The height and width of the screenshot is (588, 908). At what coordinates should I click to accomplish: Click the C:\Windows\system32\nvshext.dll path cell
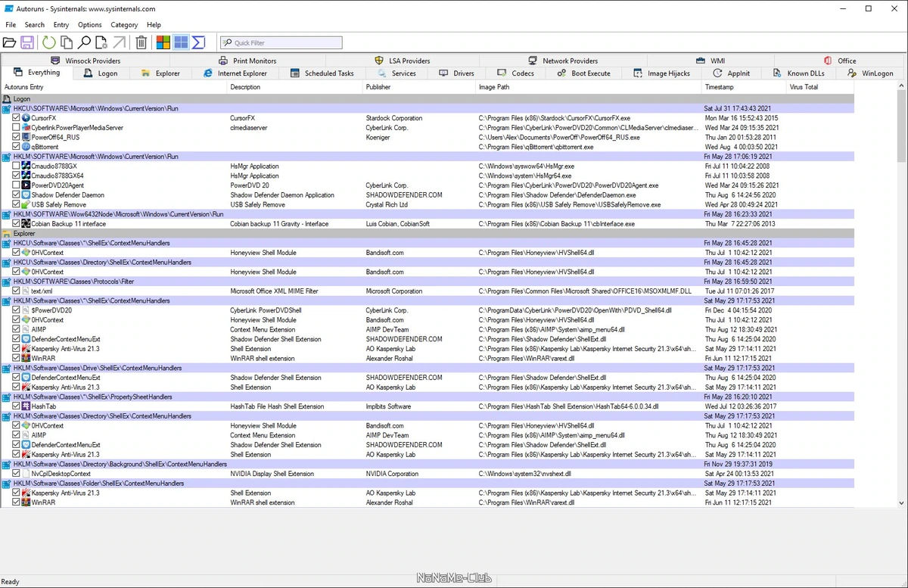point(524,474)
